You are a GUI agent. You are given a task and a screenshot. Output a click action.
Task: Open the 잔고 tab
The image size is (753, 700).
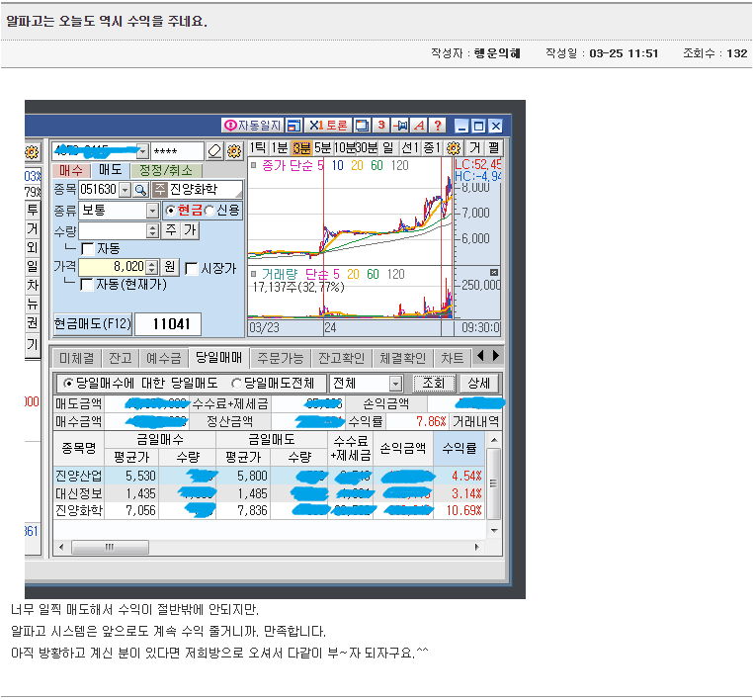(120, 358)
